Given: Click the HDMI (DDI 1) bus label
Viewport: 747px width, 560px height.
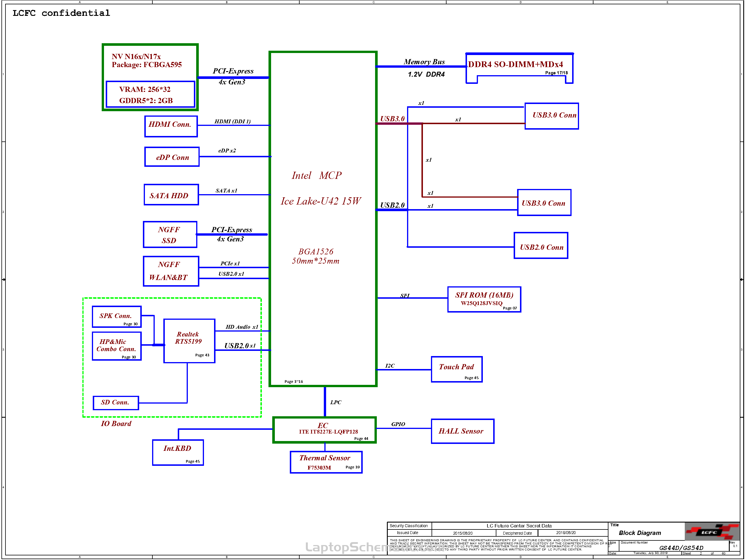Looking at the screenshot, I should [232, 122].
